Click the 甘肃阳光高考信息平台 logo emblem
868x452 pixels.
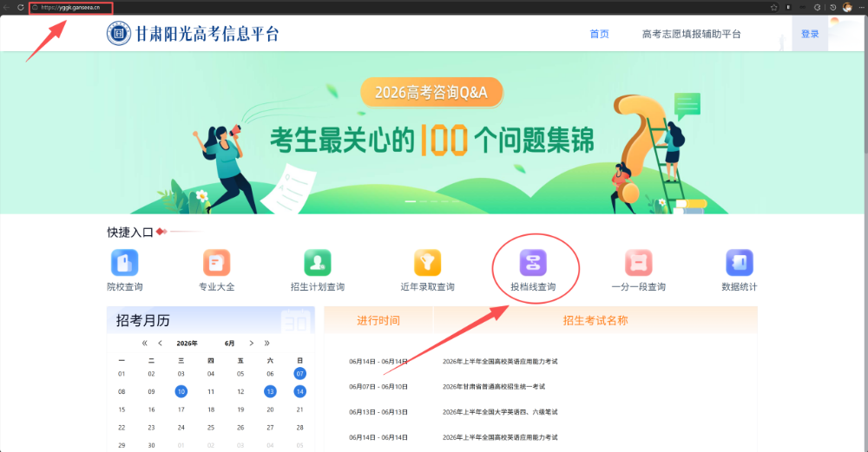(x=118, y=34)
